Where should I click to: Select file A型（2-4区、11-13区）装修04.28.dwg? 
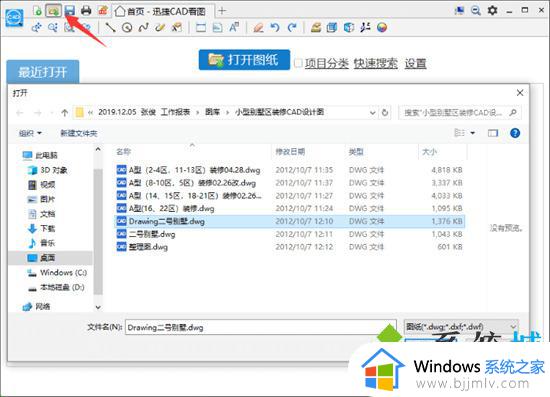(x=290, y=170)
